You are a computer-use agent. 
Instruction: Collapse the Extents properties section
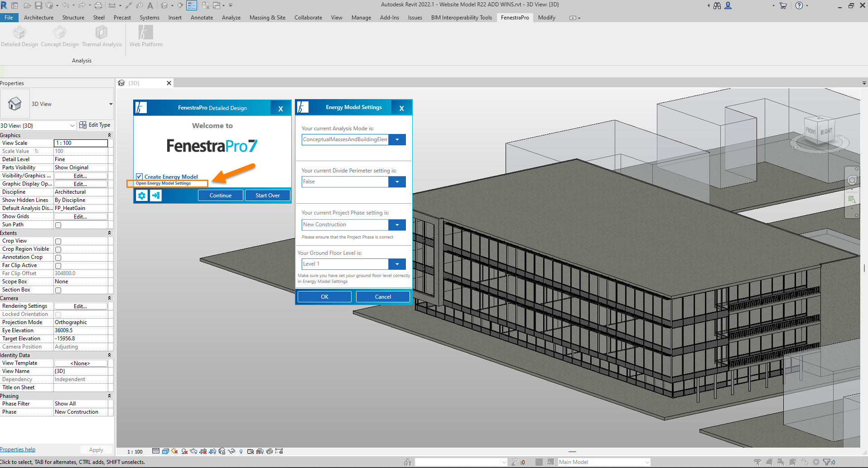(x=109, y=233)
